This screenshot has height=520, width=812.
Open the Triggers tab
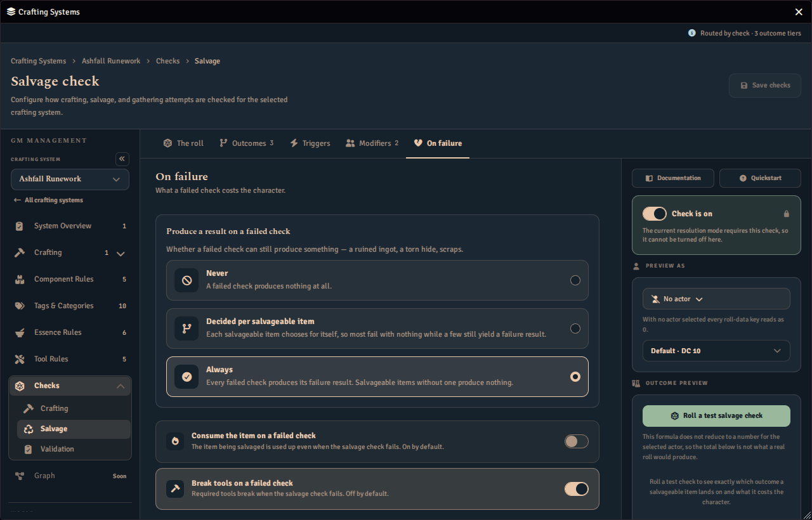[x=310, y=143]
